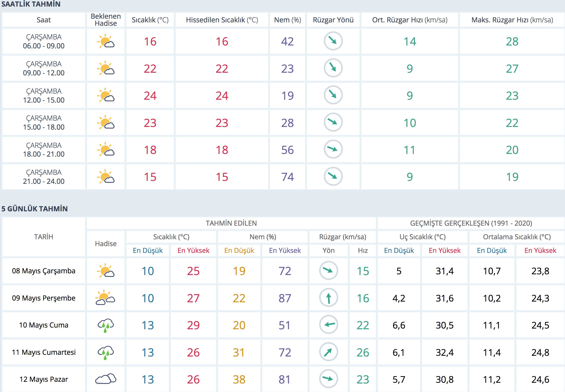
Task: Click the Hissedilen Sıcaklık column header
Action: point(222,20)
